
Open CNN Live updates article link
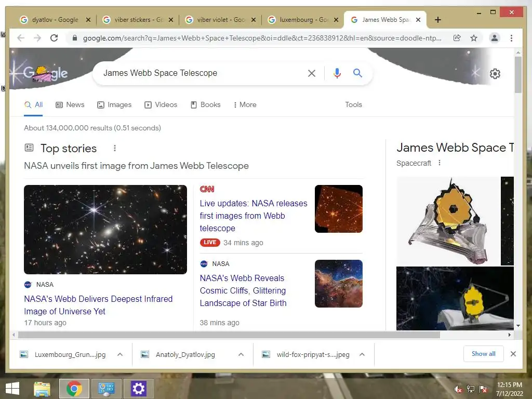pyautogui.click(x=254, y=216)
